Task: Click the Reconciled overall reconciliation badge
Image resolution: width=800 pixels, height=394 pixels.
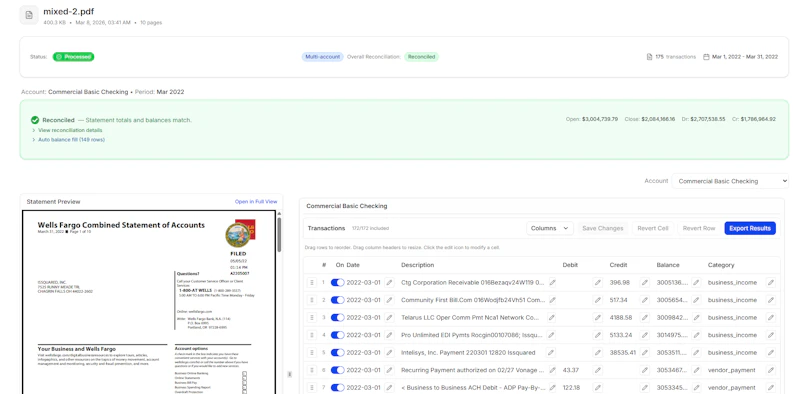Action: tap(421, 57)
